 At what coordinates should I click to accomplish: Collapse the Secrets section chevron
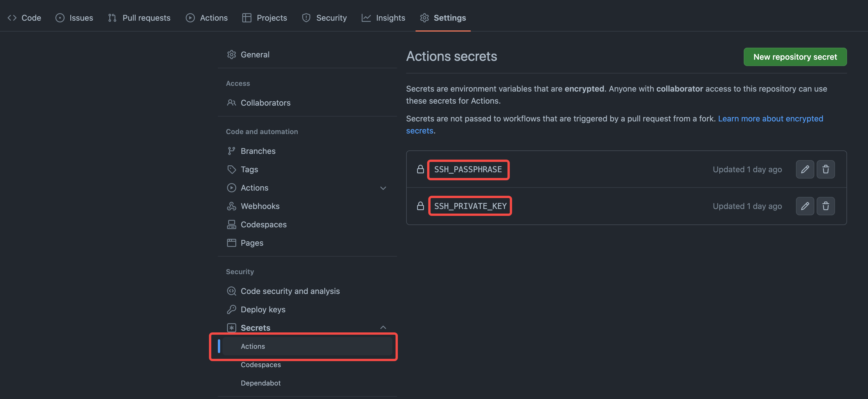pos(383,327)
